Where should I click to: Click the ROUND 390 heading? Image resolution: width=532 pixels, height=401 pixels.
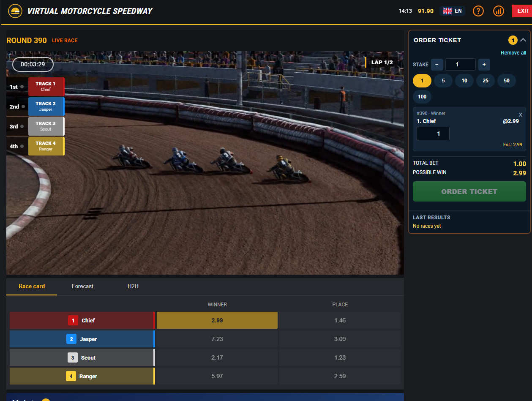tap(27, 41)
